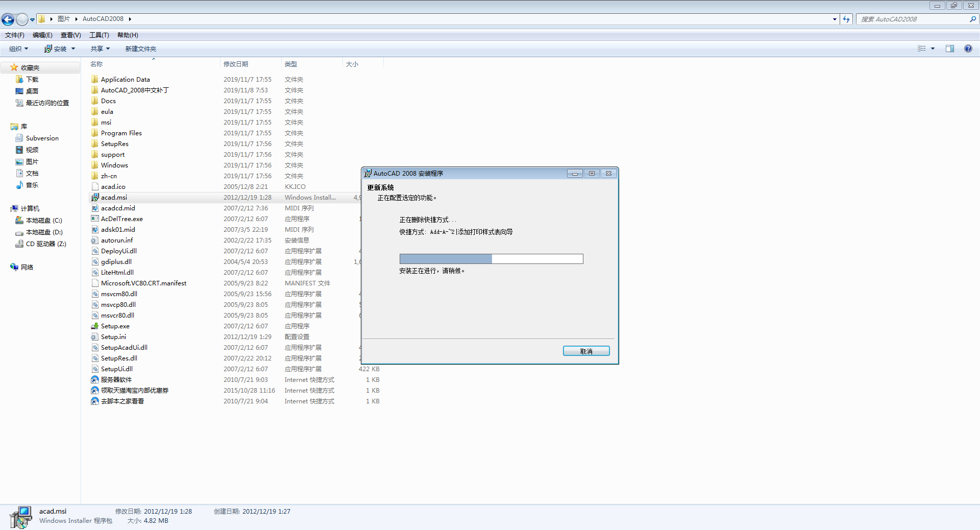This screenshot has height=530, width=980.
Task: Click inside the search AutoCAD2008 box
Action: [x=914, y=19]
